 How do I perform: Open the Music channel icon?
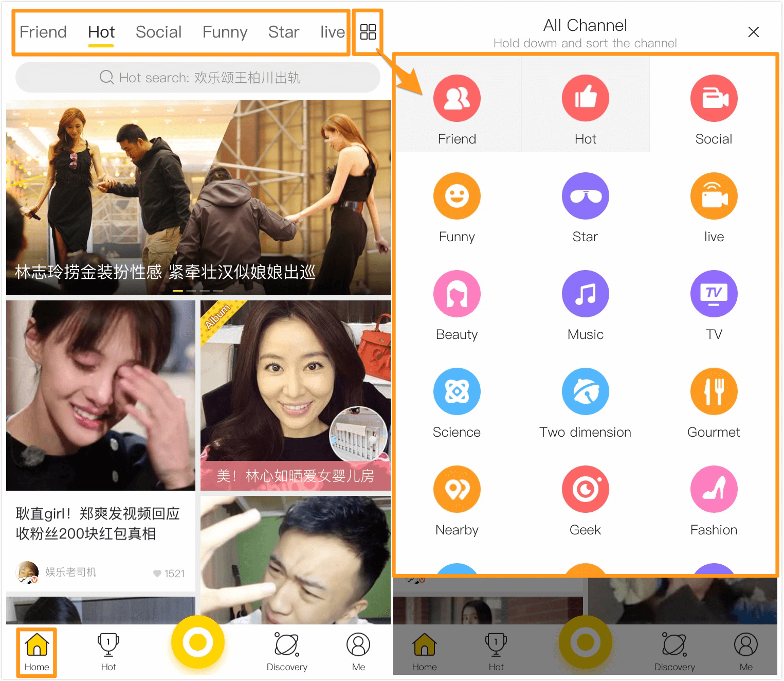(585, 294)
